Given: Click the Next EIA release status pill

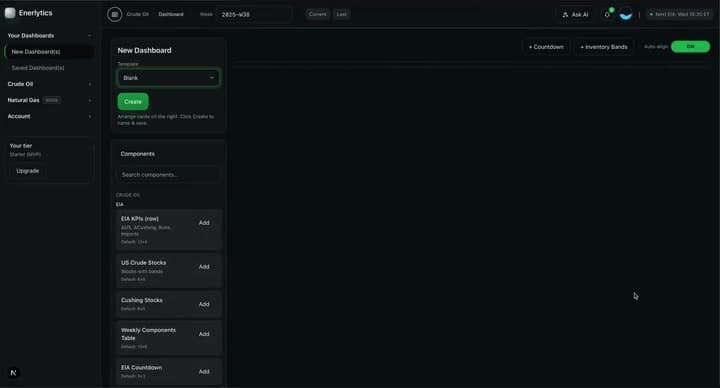Looking at the screenshot, I should click(x=680, y=14).
